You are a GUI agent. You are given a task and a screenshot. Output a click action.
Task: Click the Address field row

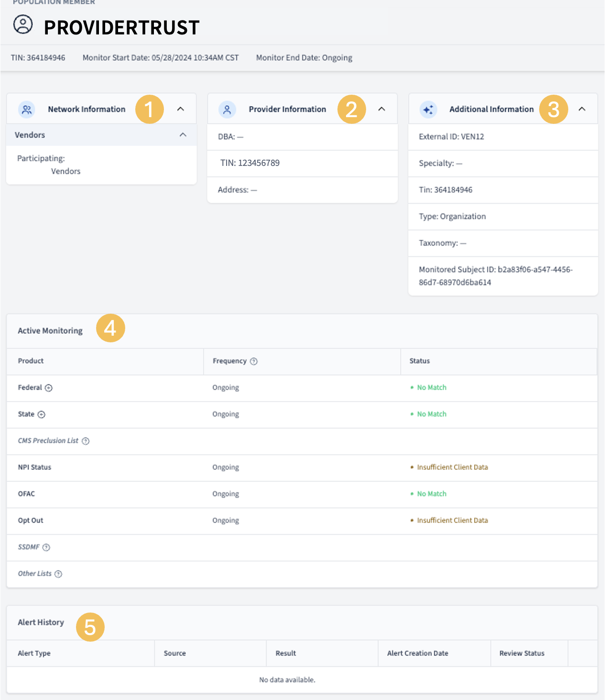click(x=303, y=190)
